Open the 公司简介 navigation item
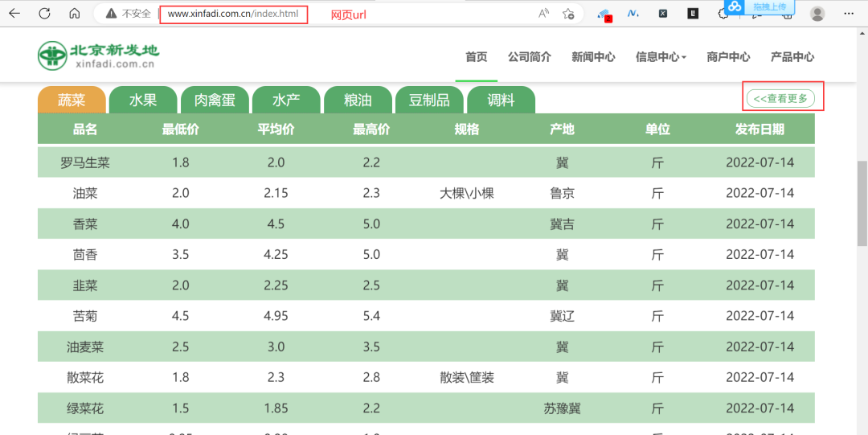Image resolution: width=868 pixels, height=435 pixels. tap(530, 56)
